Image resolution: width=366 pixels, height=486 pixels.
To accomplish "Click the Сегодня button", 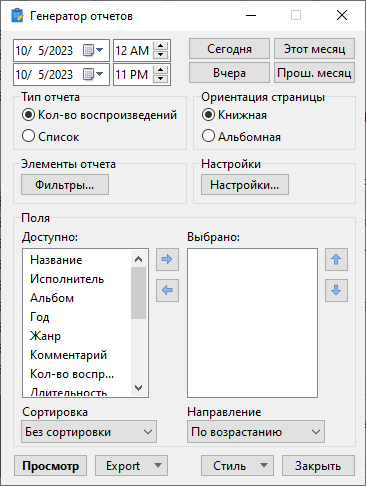I will [x=229, y=49].
